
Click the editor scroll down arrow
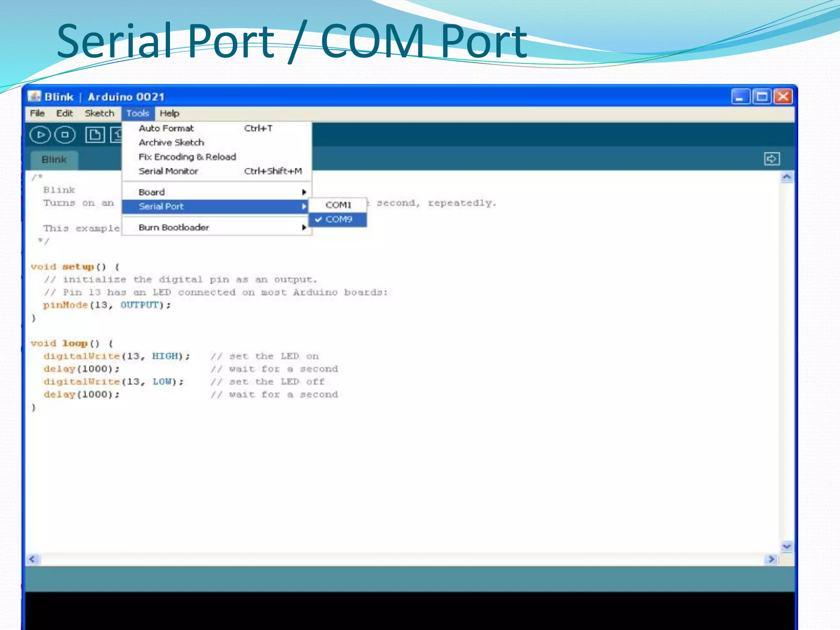click(x=786, y=546)
